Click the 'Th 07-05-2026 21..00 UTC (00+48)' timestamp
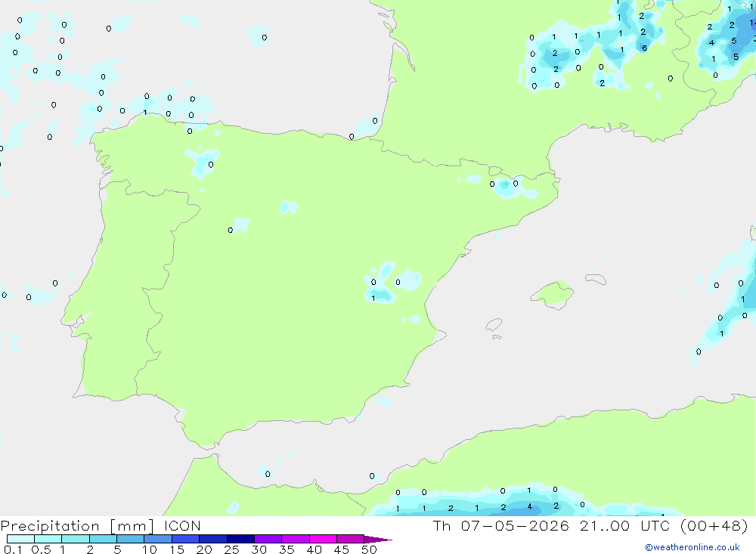The height and width of the screenshot is (554, 756). [x=590, y=526]
